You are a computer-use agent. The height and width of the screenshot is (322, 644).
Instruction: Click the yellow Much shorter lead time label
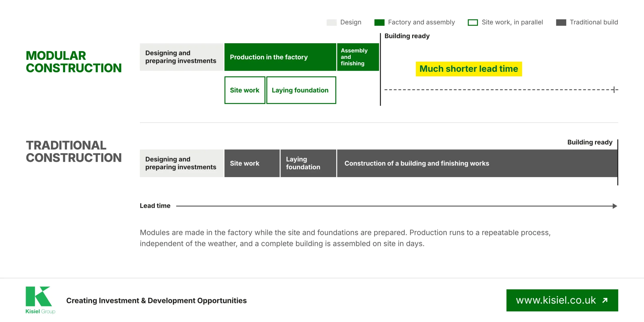(469, 69)
